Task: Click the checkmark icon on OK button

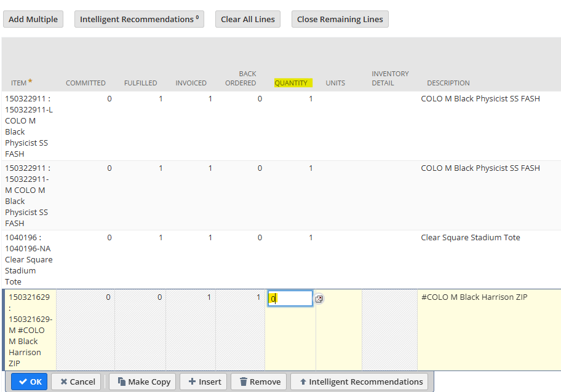Action: (x=23, y=382)
